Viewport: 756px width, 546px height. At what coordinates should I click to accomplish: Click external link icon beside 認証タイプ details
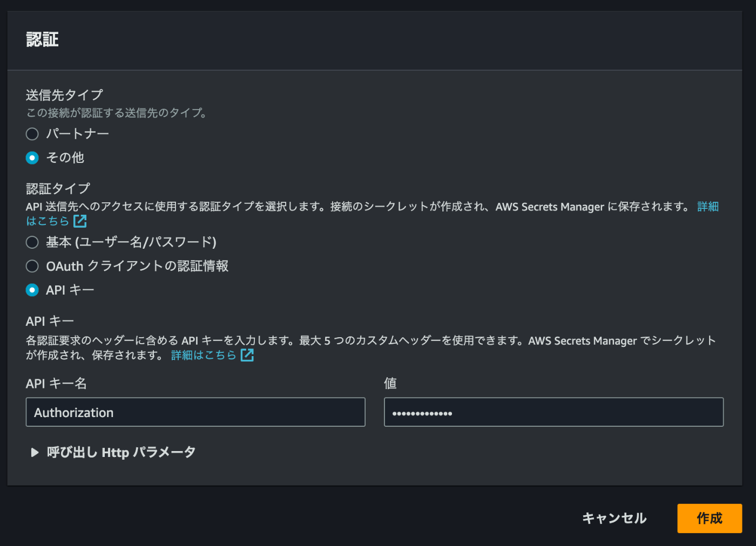80,221
